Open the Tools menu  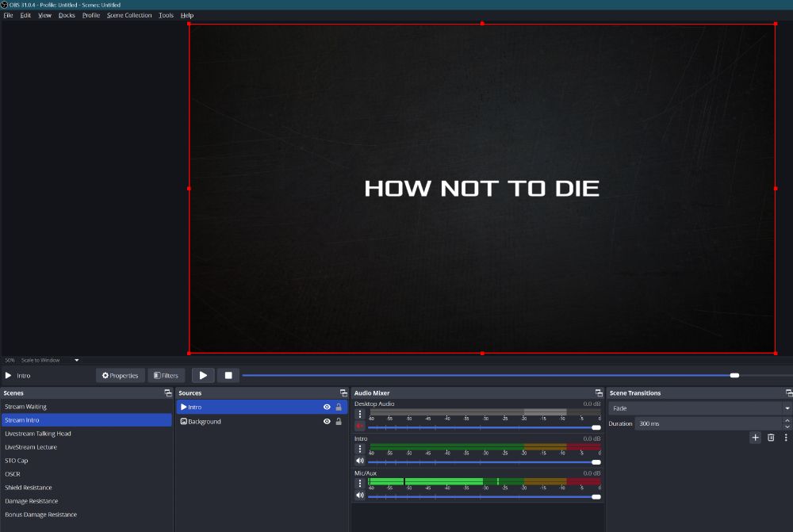tap(166, 15)
